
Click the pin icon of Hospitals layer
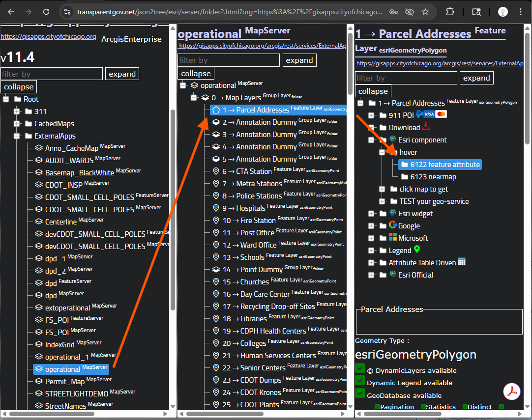tap(216, 208)
